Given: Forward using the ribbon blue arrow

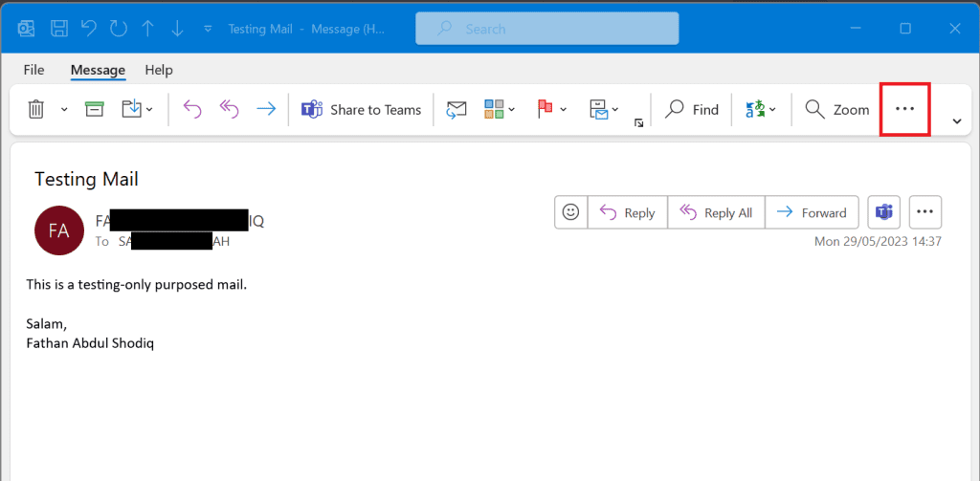Looking at the screenshot, I should pos(266,109).
